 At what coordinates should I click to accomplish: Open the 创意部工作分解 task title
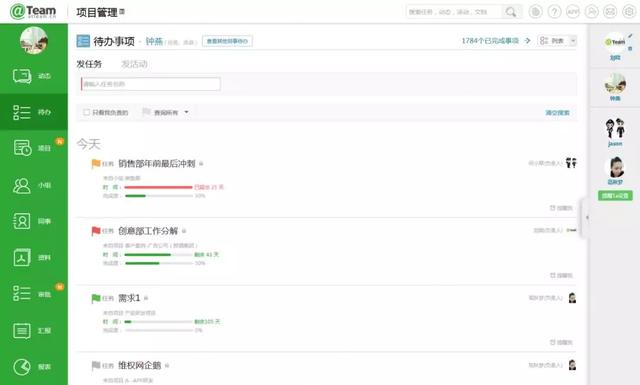pyautogui.click(x=148, y=231)
